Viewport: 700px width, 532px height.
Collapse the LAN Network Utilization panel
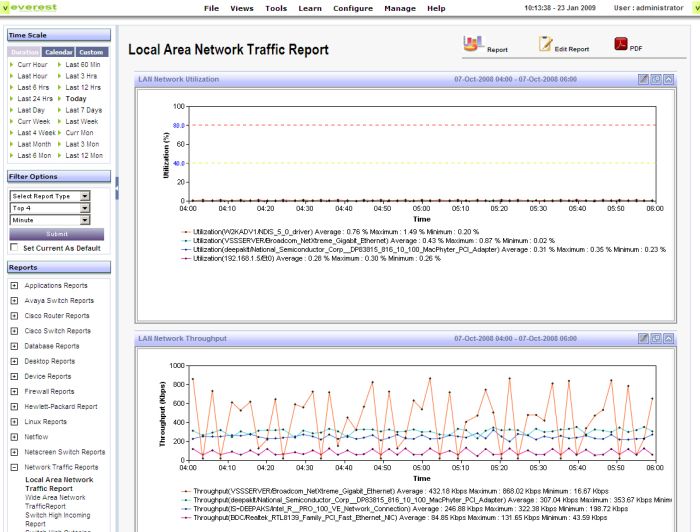point(668,79)
